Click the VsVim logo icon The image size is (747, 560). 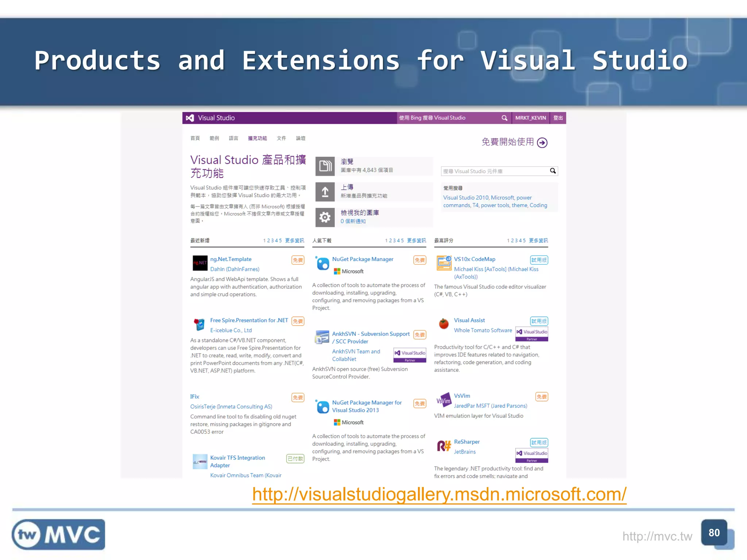coord(444,400)
